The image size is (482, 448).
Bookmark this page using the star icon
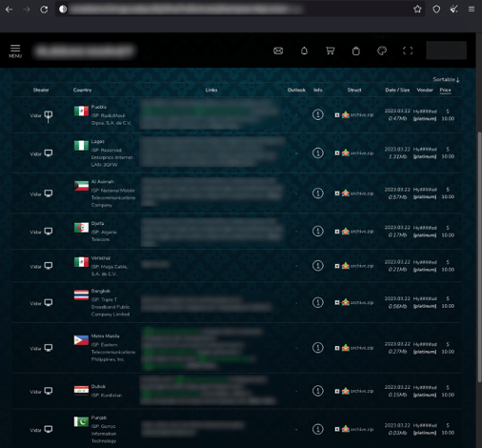(x=417, y=10)
